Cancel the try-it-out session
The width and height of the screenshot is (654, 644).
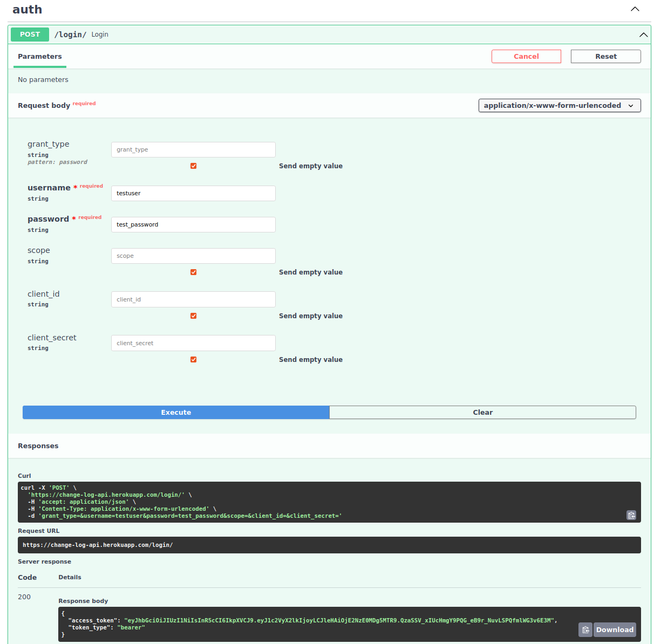(x=526, y=56)
